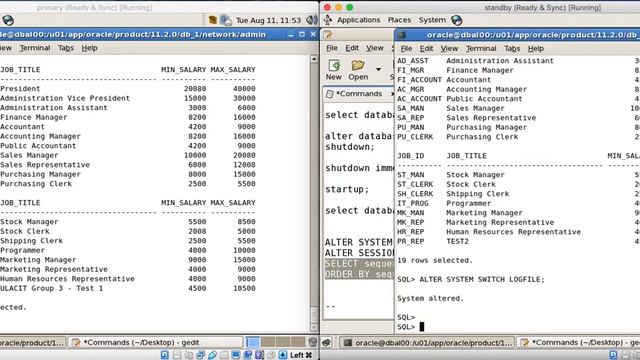Screen dimensions: 640x360
Task: Click Left ⌘ host key indicator in primary VM
Action: pyautogui.click(x=301, y=355)
